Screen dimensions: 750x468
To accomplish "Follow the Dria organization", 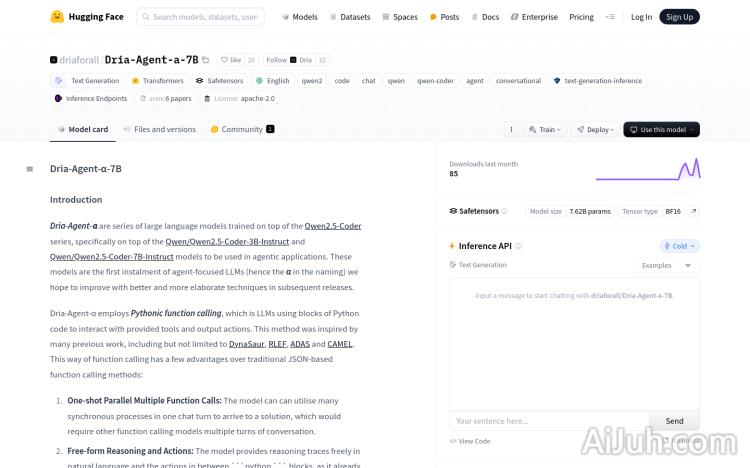I will point(277,60).
